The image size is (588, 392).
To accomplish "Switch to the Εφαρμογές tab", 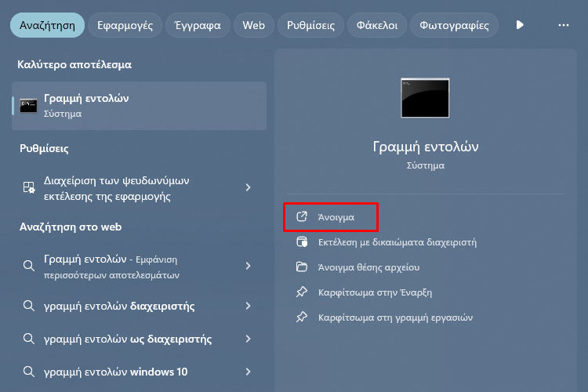I will 125,25.
